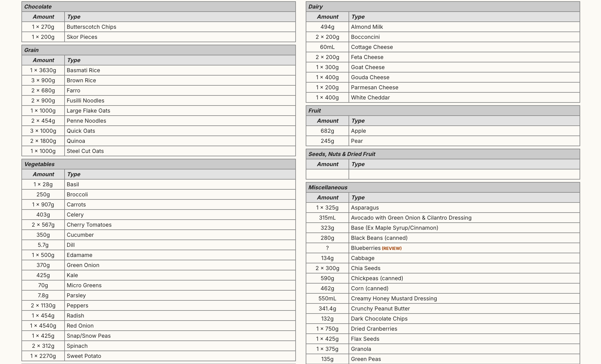Click the Gouda Cheese entry
The image size is (601, 364).
[x=443, y=77]
